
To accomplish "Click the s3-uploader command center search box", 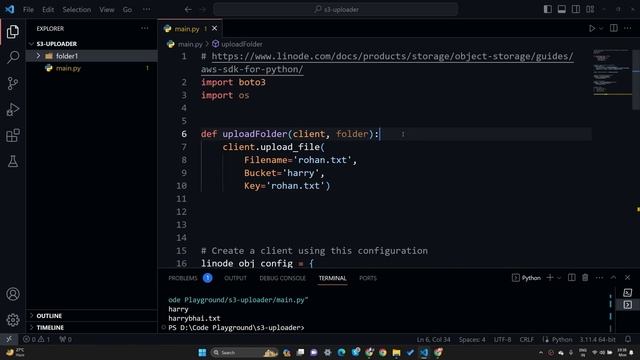I will click(x=336, y=9).
